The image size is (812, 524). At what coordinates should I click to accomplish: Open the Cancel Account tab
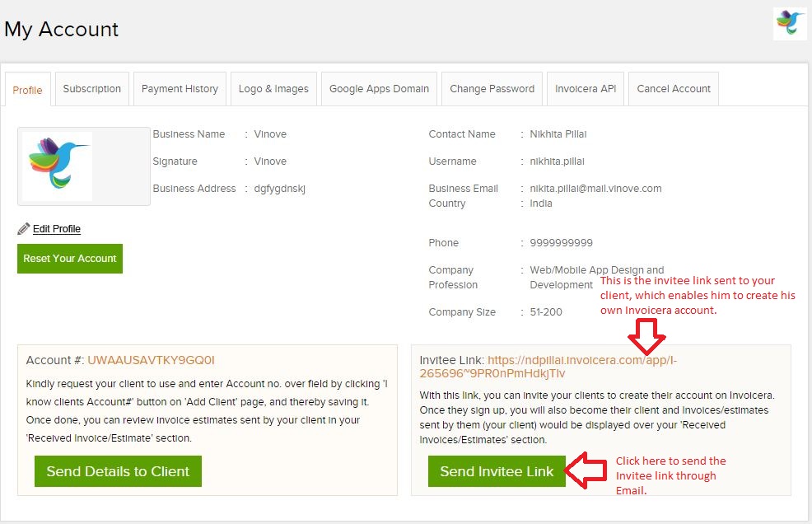point(674,89)
